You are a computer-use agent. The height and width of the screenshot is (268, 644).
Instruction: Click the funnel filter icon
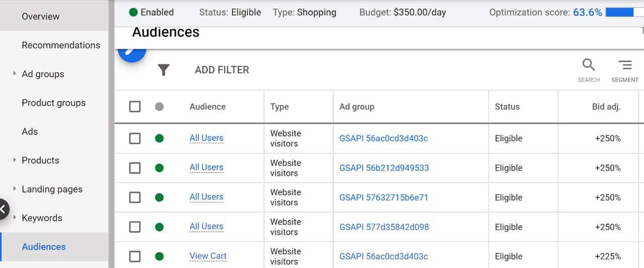[164, 70]
